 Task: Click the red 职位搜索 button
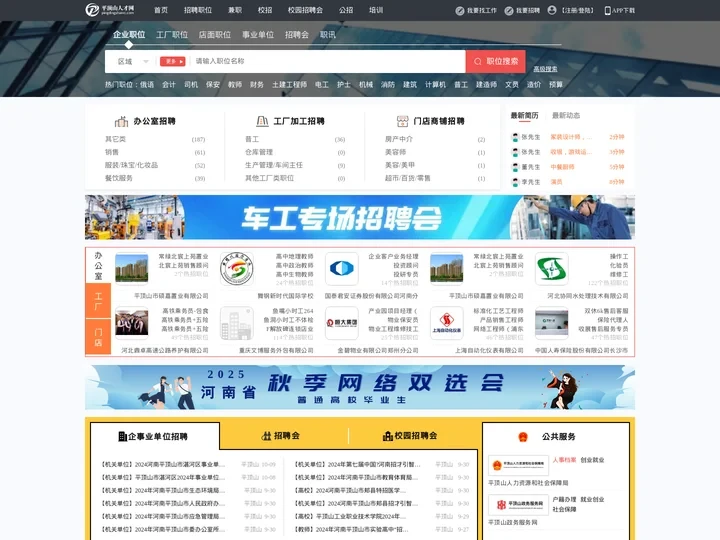pos(495,61)
